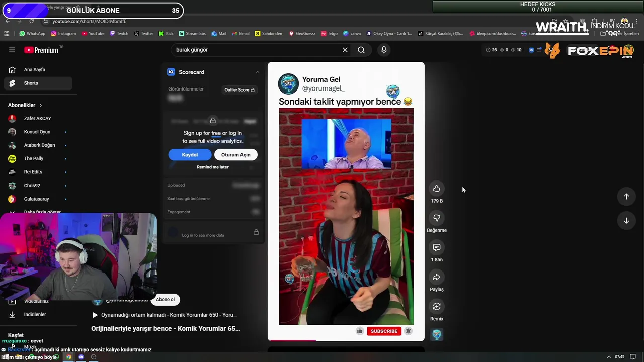Open blerp.com dashboard bookmark
Viewport: 644px width, 362px height.
493,34
